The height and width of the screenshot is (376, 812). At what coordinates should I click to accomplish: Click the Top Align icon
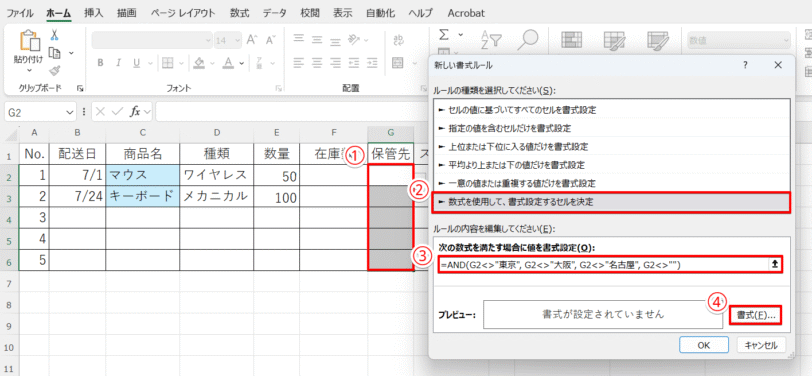tap(299, 40)
